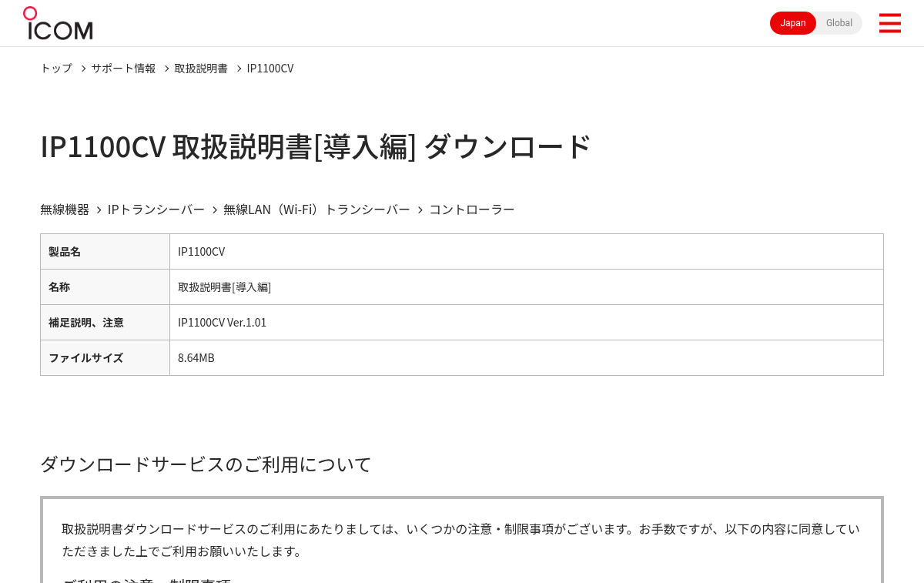Image resolution: width=924 pixels, height=583 pixels.
Task: Select the IP1100CV product name cell
Action: pos(527,251)
